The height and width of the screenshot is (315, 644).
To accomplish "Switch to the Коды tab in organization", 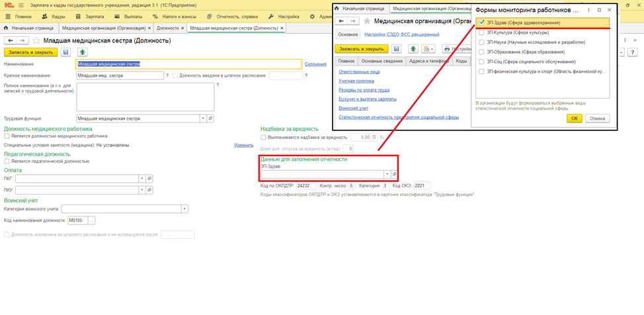I will pyautogui.click(x=462, y=62).
